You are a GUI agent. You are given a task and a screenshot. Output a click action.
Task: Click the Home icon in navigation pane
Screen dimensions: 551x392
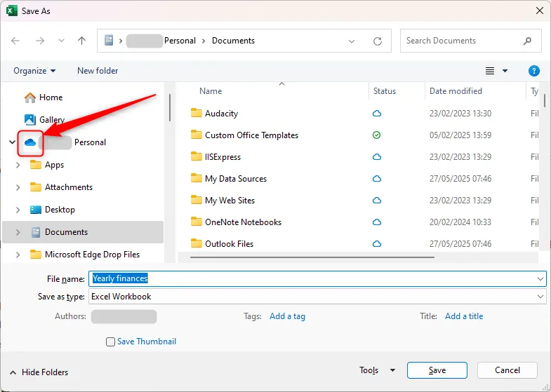(30, 97)
